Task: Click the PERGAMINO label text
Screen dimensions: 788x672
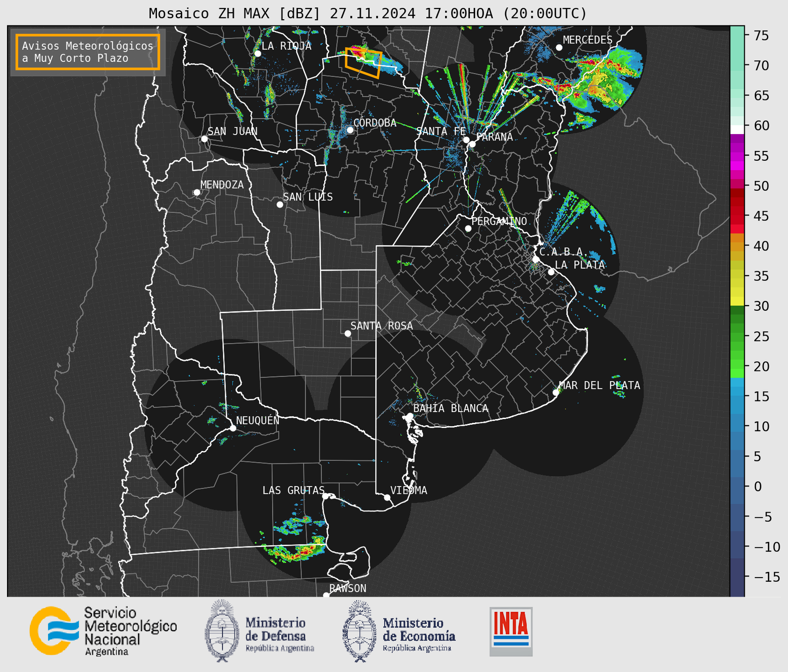Action: coord(499,221)
